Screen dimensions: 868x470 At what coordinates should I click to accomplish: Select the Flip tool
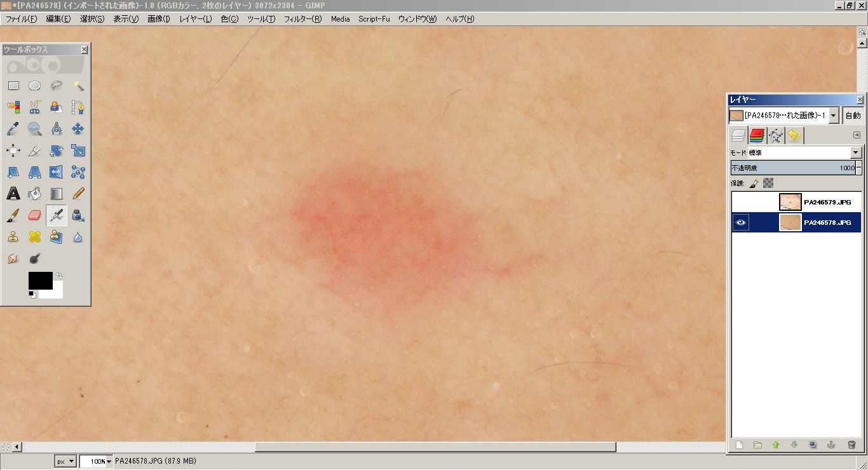pos(57,172)
